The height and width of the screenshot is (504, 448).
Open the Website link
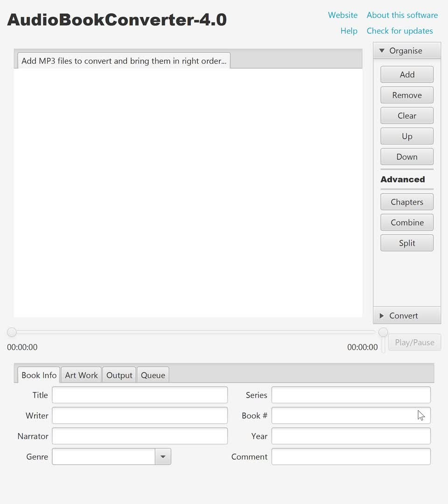click(x=343, y=15)
